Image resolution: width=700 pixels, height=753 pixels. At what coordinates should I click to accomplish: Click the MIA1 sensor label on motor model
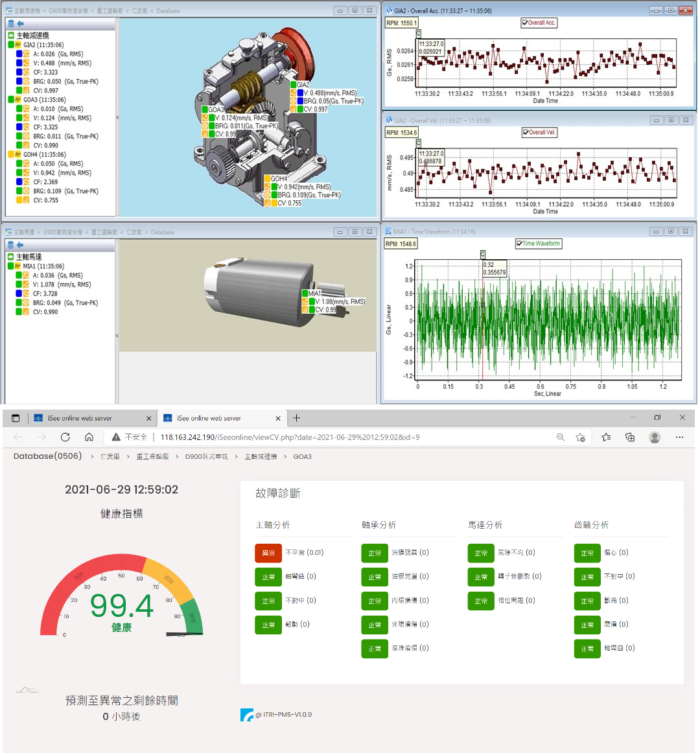(314, 293)
